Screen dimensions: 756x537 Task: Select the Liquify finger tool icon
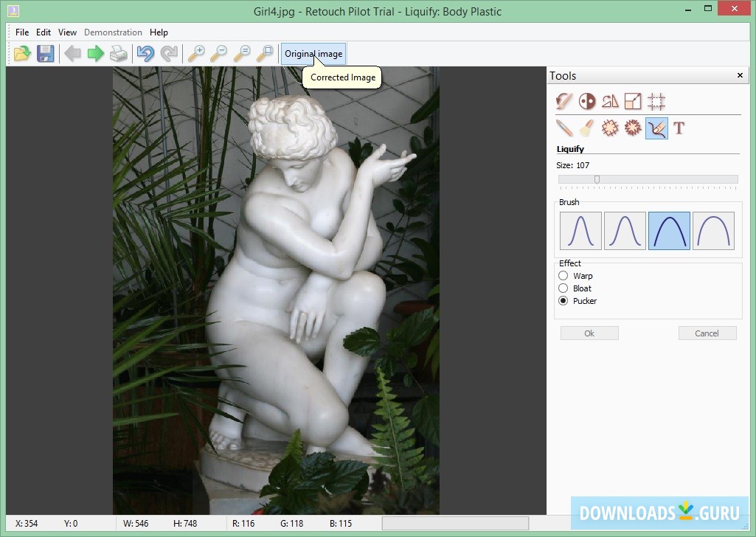[x=656, y=128]
